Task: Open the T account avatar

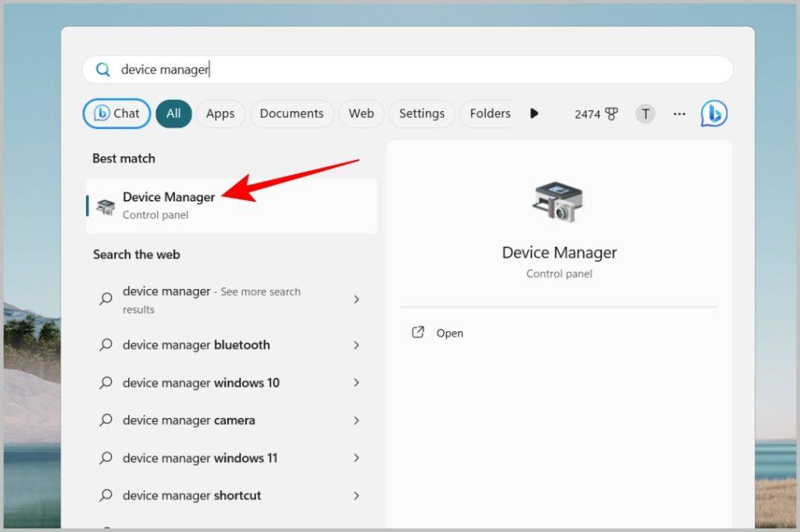Action: click(x=645, y=114)
